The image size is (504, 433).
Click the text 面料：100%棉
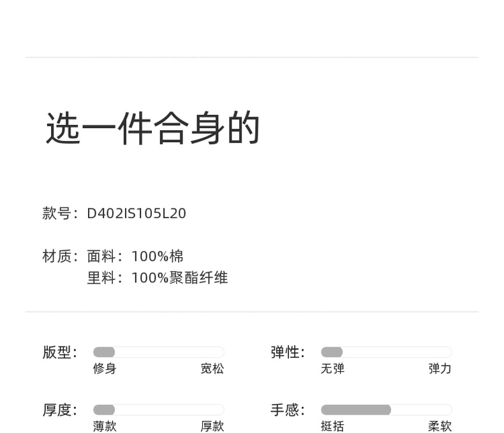coord(135,256)
